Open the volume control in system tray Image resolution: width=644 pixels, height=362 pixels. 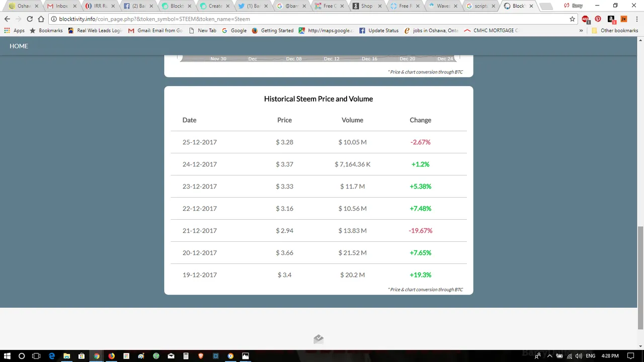click(x=578, y=356)
